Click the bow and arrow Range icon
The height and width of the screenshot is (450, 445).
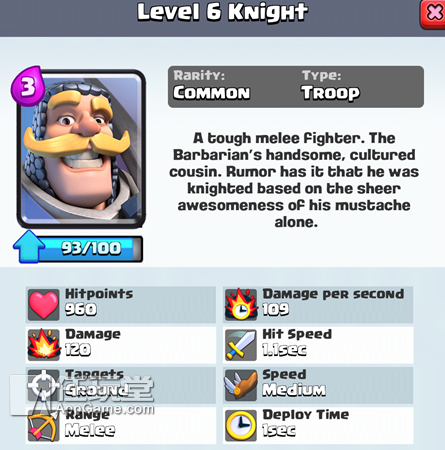[x=43, y=426]
